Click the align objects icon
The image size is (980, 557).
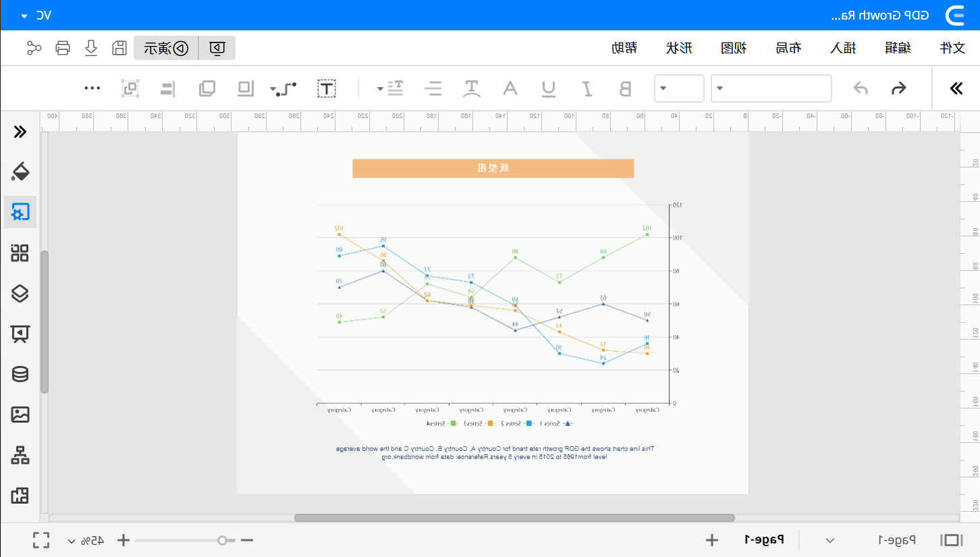(x=167, y=88)
